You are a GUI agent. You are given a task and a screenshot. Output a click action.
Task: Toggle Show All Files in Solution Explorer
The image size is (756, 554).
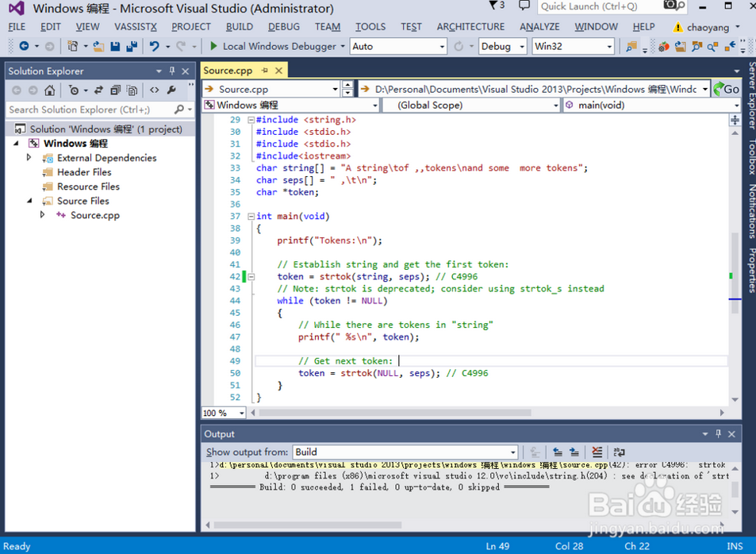pyautogui.click(x=132, y=90)
